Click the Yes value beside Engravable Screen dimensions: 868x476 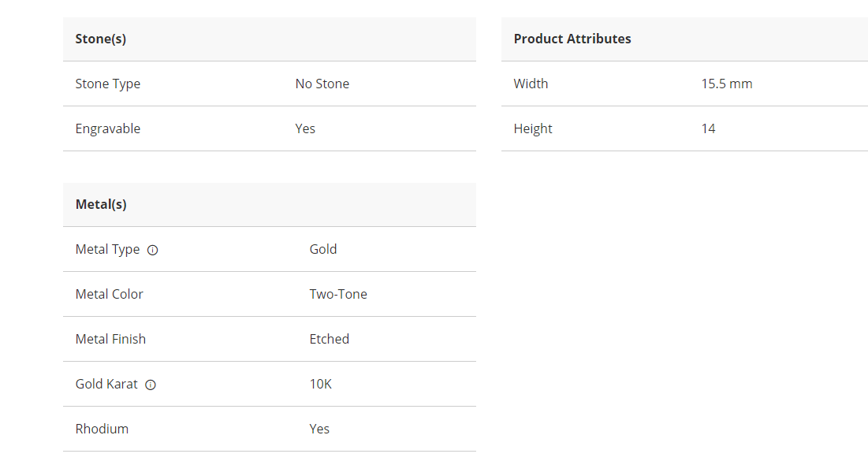pyautogui.click(x=305, y=128)
